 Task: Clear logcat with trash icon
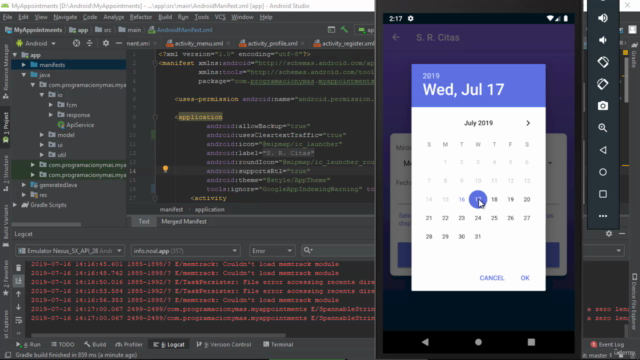(x=18, y=268)
